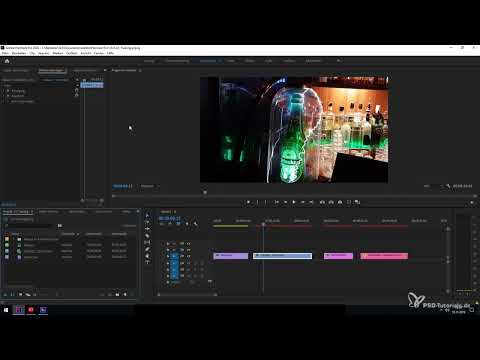The height and width of the screenshot is (360, 480).
Task: Mute the A1 audio track
Action: [189, 263]
